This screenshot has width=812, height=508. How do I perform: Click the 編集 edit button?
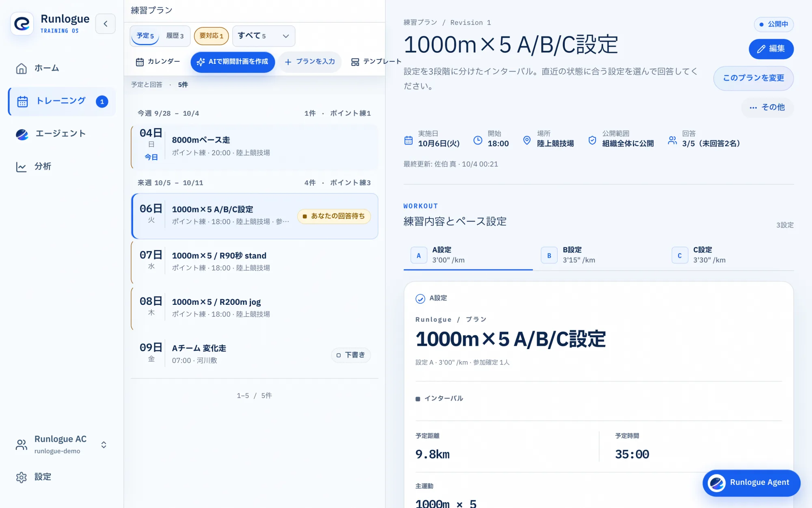(771, 49)
